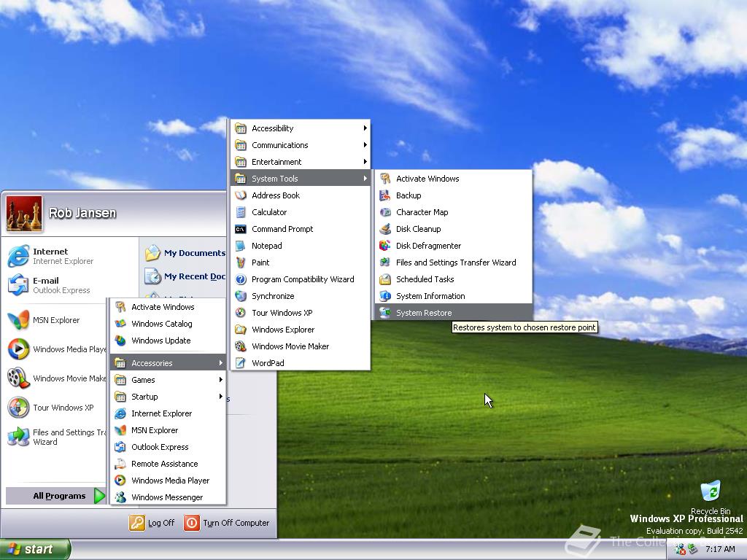The image size is (747, 560).
Task: Open Windows Catalog in programs list
Action: coord(168,324)
